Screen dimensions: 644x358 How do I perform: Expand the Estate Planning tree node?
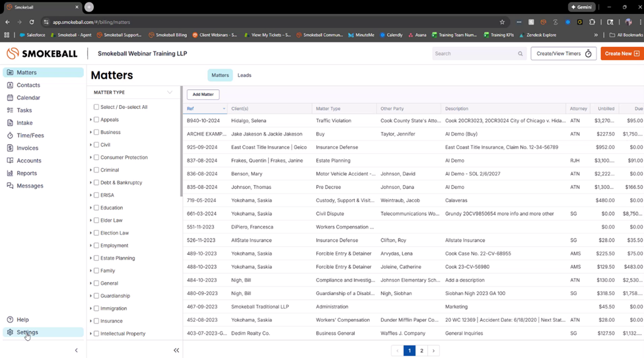[90, 258]
